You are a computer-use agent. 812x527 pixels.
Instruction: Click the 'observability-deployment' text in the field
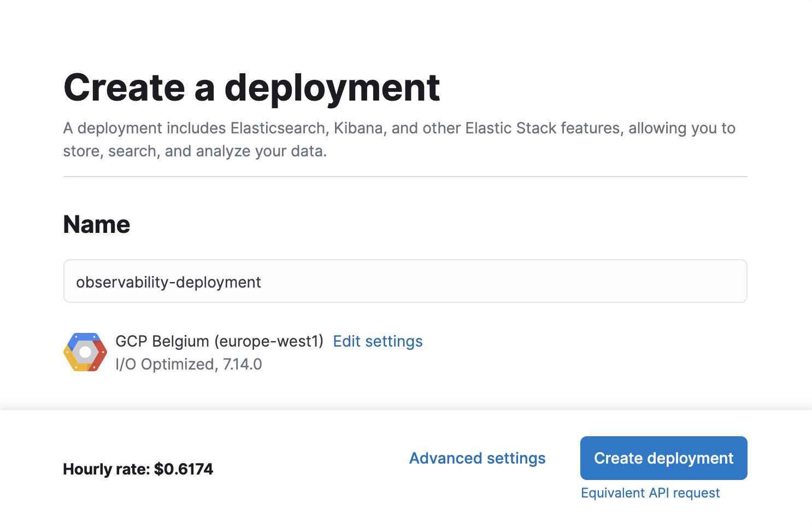click(168, 282)
